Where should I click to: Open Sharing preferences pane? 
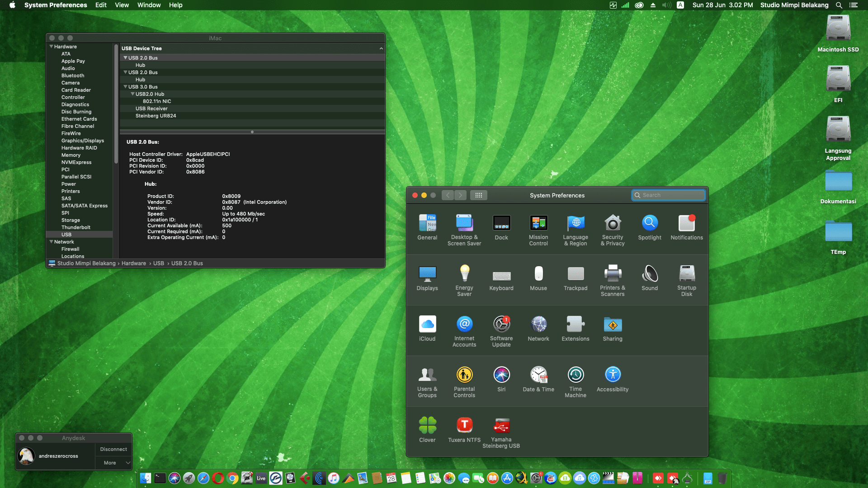(x=613, y=328)
